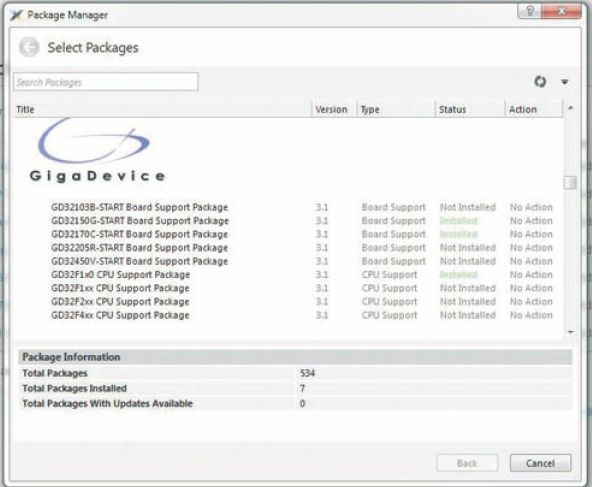Click Installed status of GD32150G-START package
The height and width of the screenshot is (487, 592).
(458, 221)
